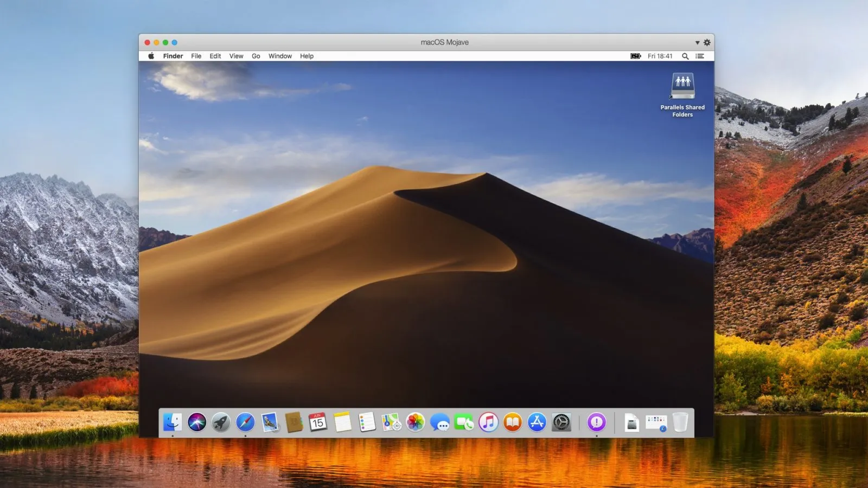Open the Go menu
868x488 pixels.
click(256, 56)
